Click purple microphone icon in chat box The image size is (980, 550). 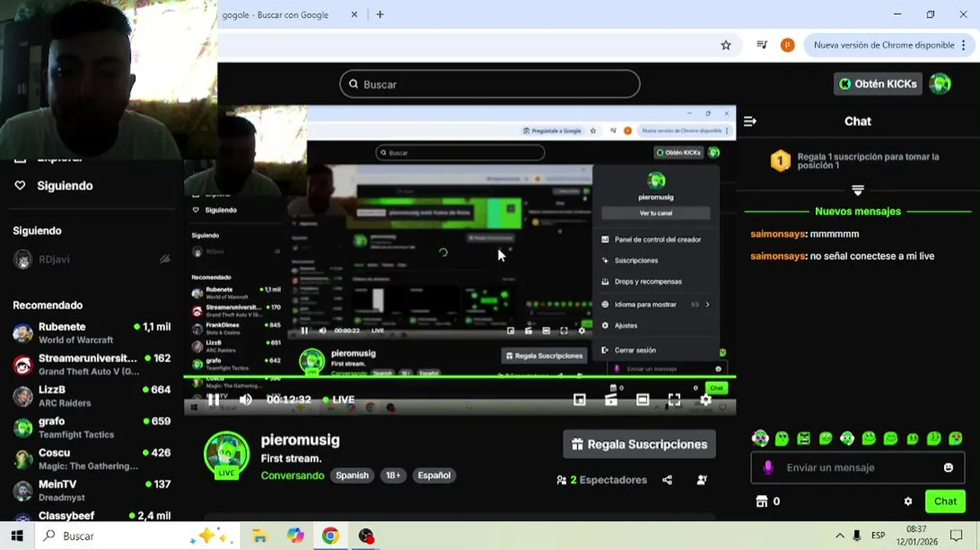(x=769, y=467)
